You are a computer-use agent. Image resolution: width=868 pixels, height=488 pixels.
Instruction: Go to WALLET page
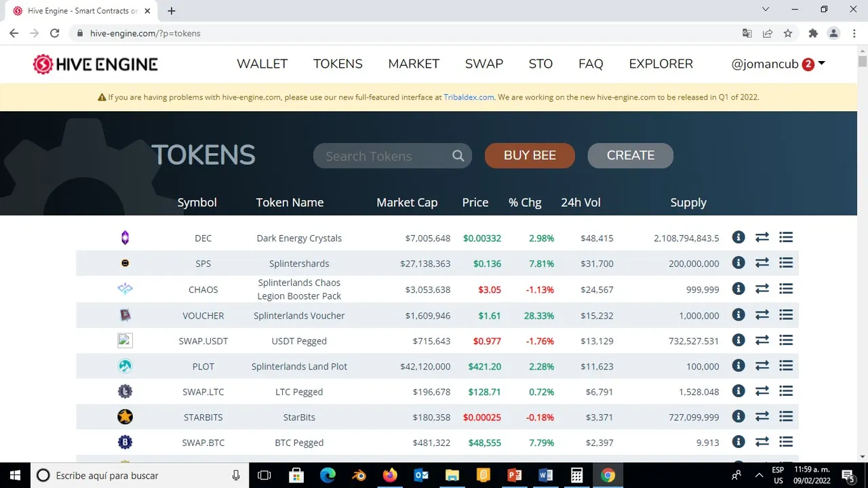click(x=262, y=64)
